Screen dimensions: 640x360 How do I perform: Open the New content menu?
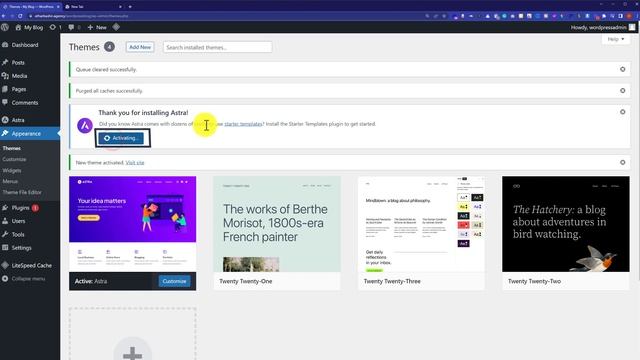tap(97, 27)
